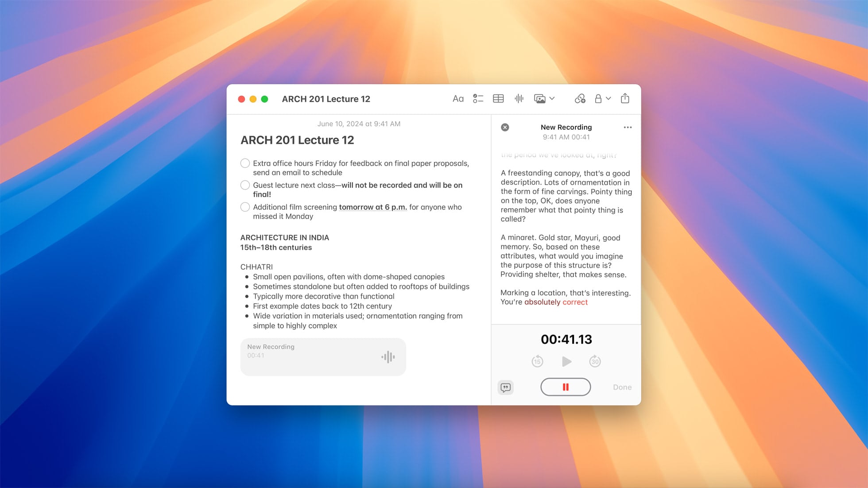
Task: Click the audio waveform recording icon
Action: (519, 98)
